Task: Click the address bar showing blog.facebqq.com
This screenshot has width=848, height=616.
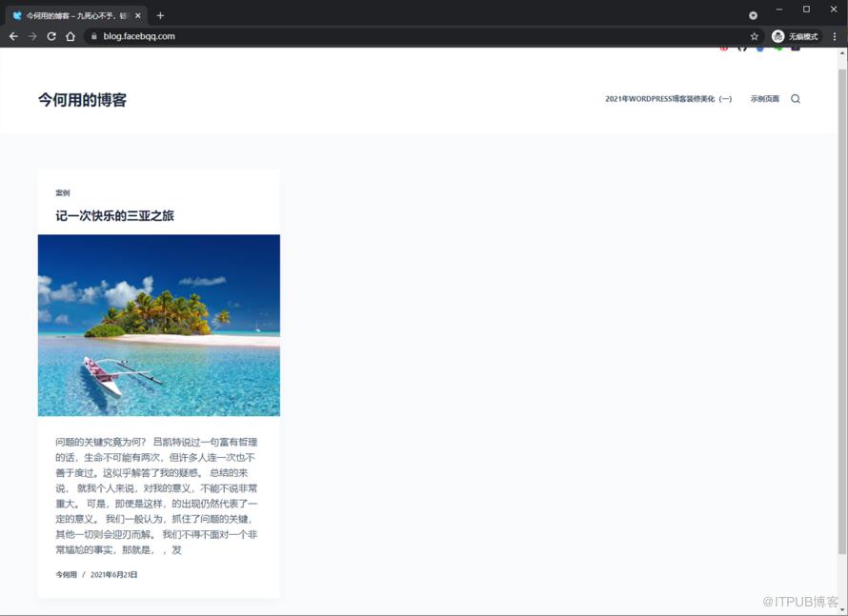Action: click(422, 36)
